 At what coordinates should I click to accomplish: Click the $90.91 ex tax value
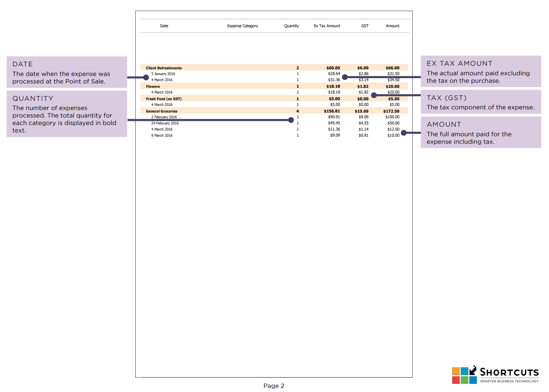pos(334,117)
